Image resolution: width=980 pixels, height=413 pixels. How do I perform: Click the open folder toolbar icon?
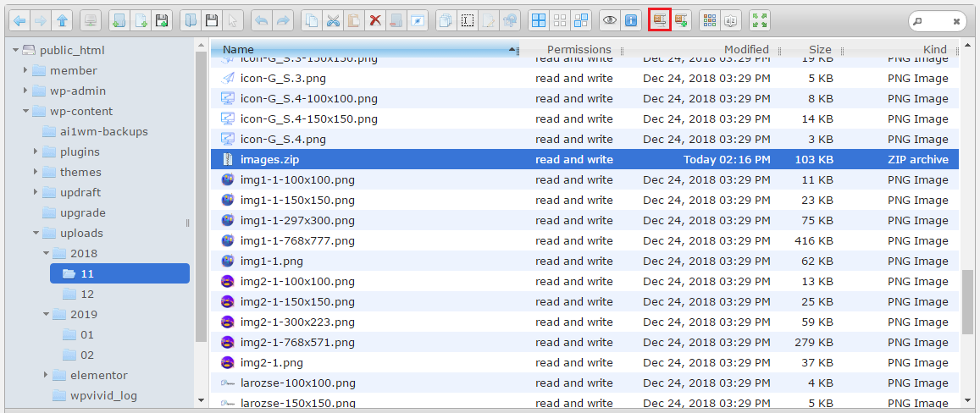tap(191, 20)
